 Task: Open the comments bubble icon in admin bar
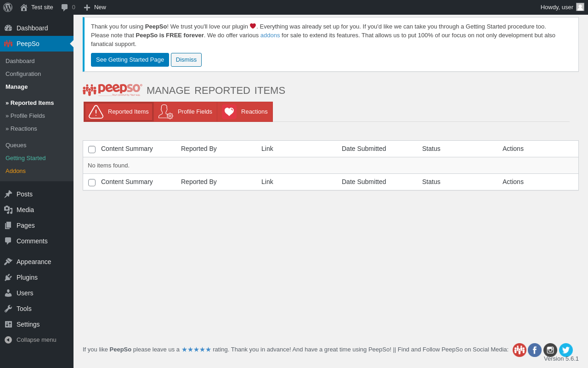click(65, 7)
